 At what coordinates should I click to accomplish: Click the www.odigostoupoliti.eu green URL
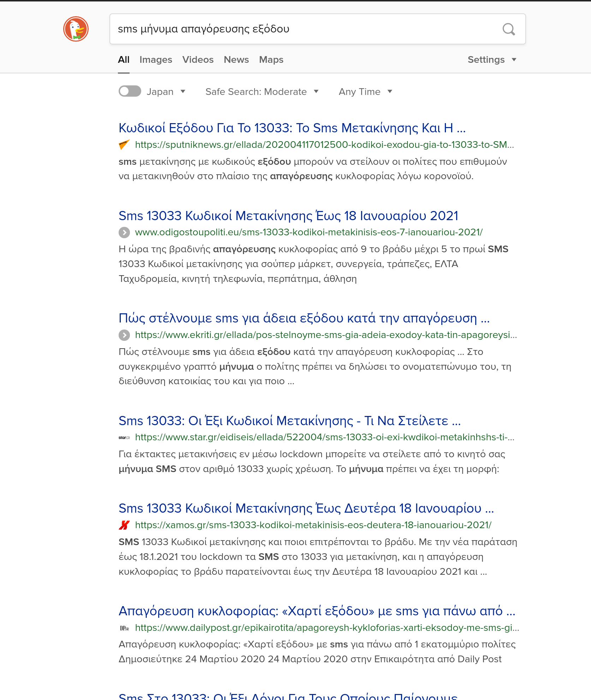tap(309, 232)
